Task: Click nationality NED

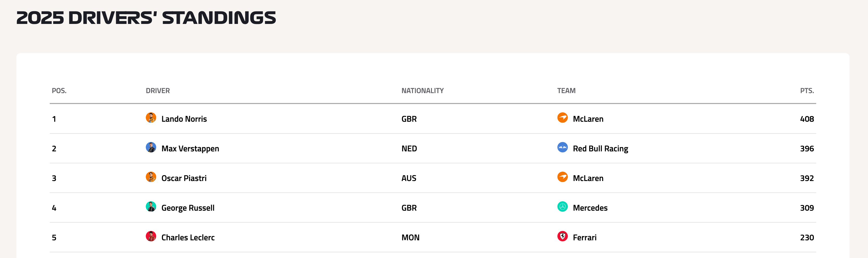Action: 409,149
